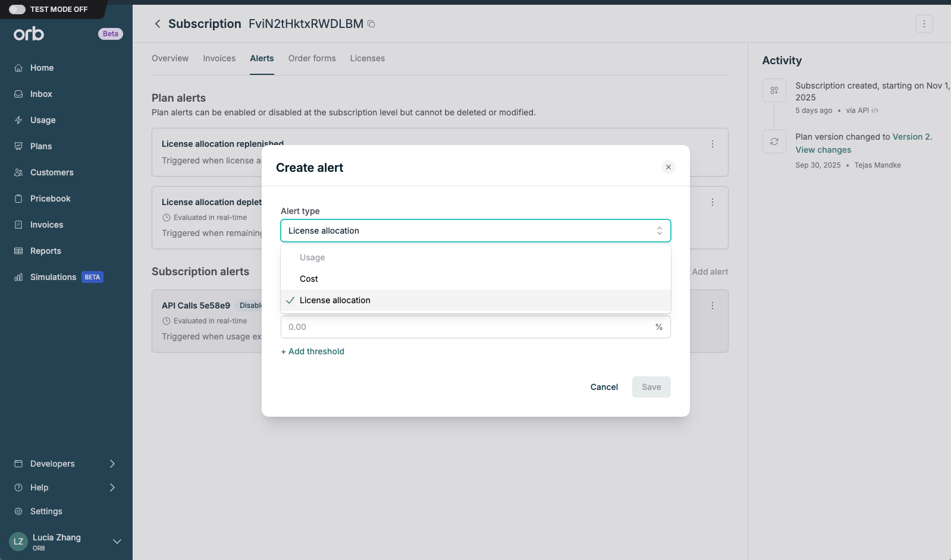Expand the Lucia Zhang account menu
951x560 pixels.
point(117,542)
